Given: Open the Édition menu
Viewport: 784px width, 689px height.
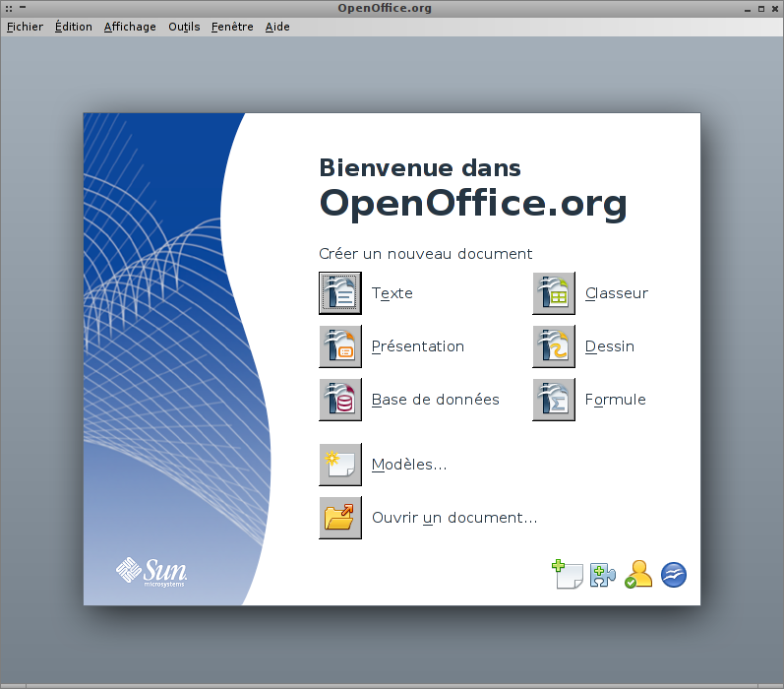Looking at the screenshot, I should tap(73, 27).
